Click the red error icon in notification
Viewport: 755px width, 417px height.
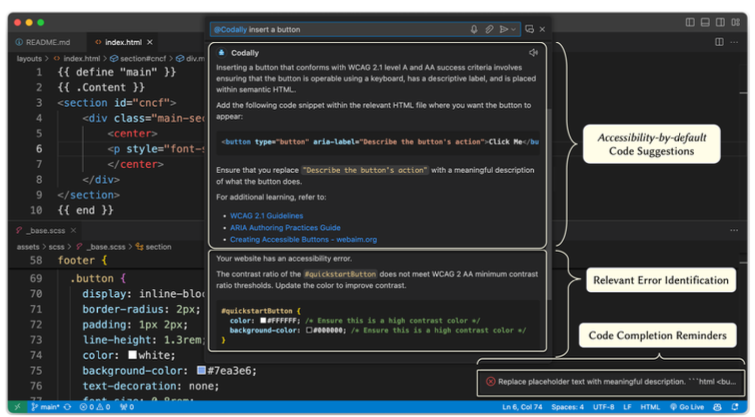click(490, 381)
